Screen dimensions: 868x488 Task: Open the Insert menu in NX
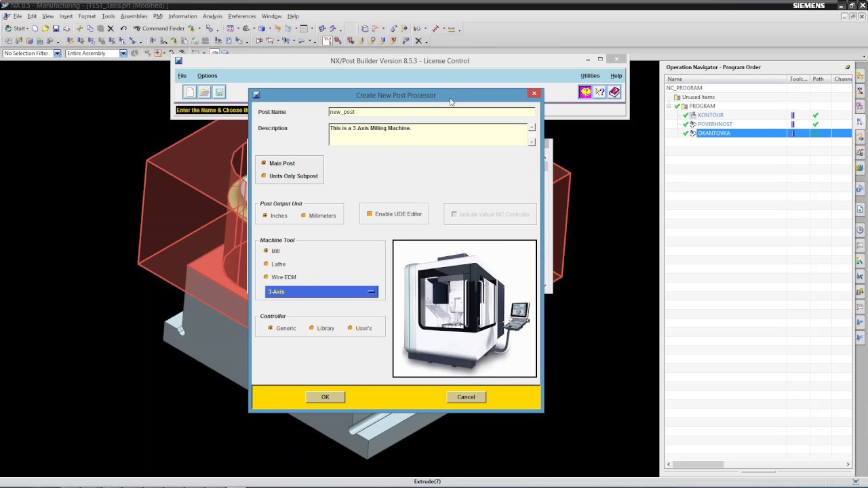(x=66, y=16)
